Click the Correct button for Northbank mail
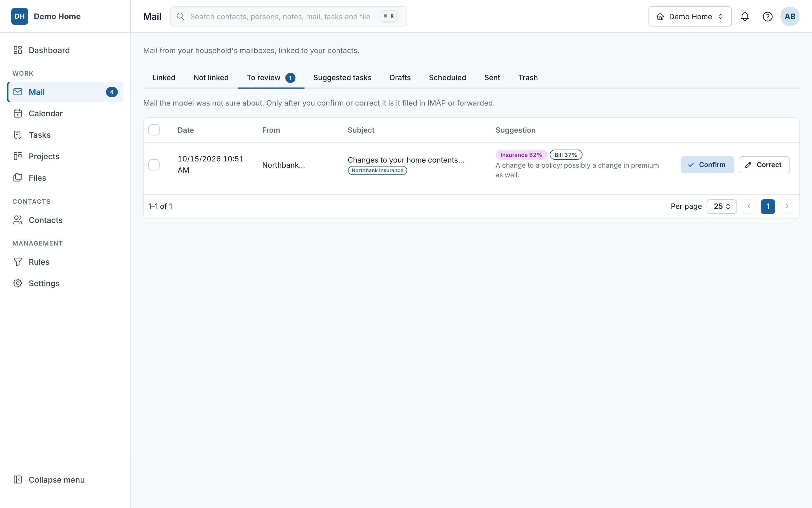The height and width of the screenshot is (508, 812). point(764,165)
